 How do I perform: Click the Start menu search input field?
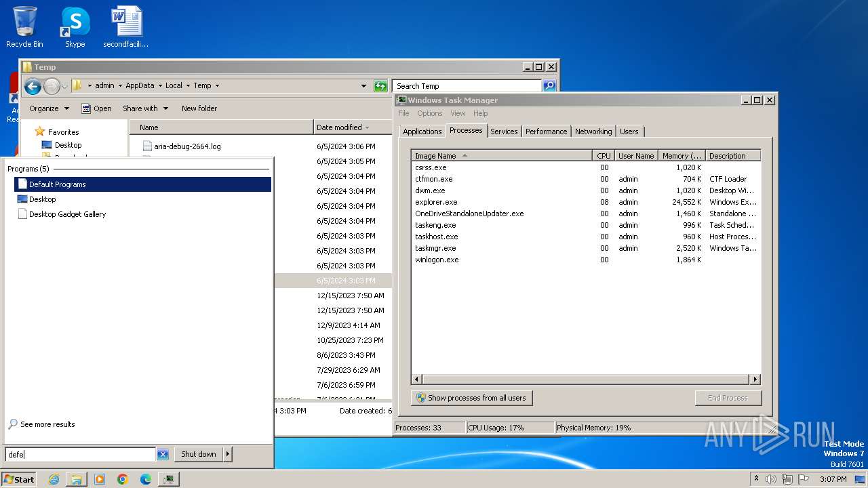[x=81, y=455]
